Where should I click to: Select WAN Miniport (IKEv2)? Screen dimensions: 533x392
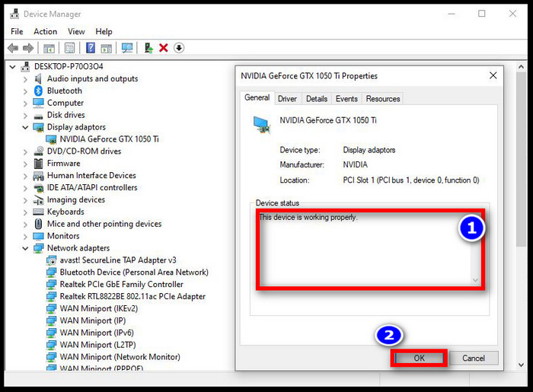[98, 309]
